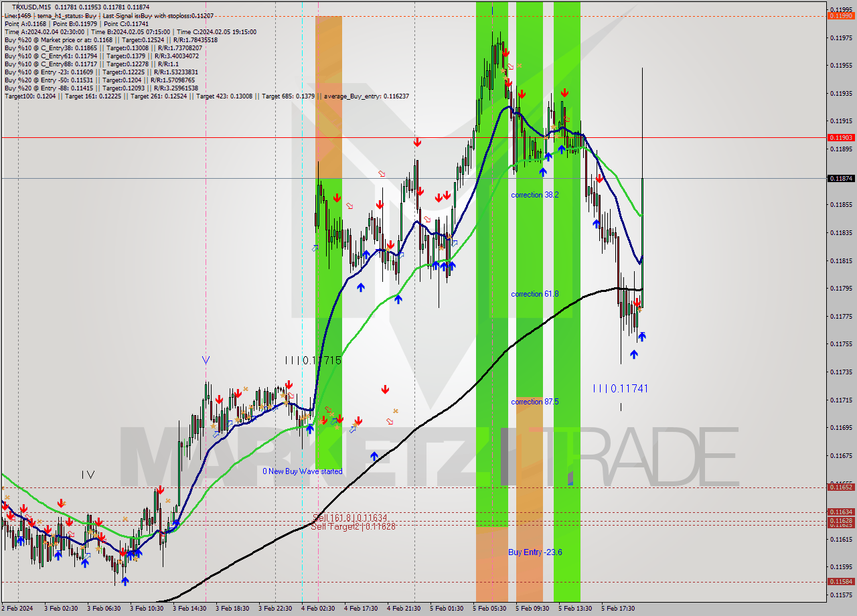Select the 0.11695 price axis label

pyautogui.click(x=840, y=428)
